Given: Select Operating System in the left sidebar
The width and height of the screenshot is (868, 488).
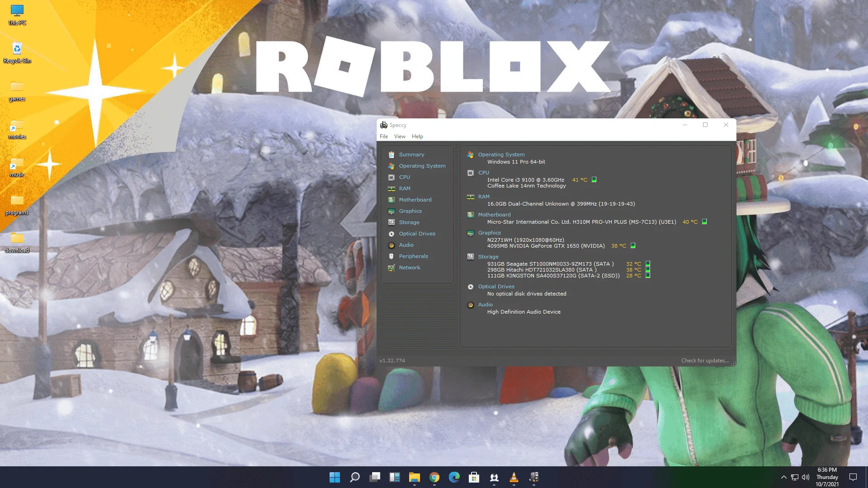Looking at the screenshot, I should pyautogui.click(x=422, y=166).
